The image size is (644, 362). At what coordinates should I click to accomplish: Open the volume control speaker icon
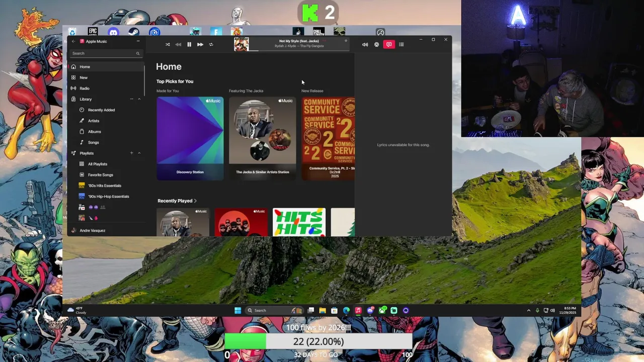365,44
